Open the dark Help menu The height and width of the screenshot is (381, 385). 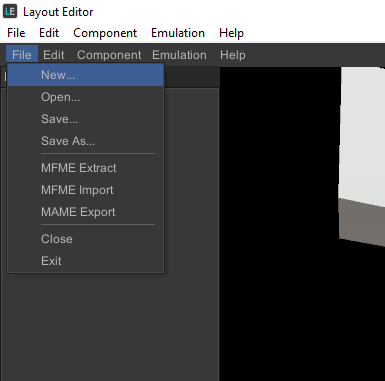(233, 55)
